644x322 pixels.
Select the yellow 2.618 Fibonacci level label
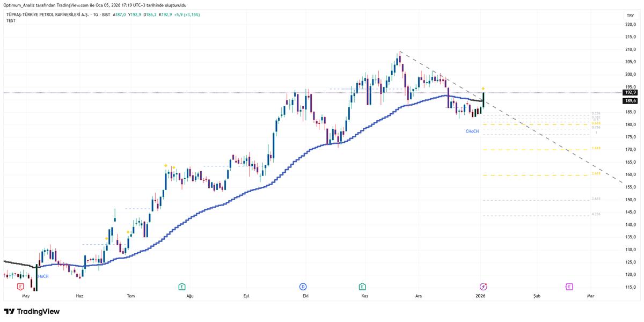point(596,173)
